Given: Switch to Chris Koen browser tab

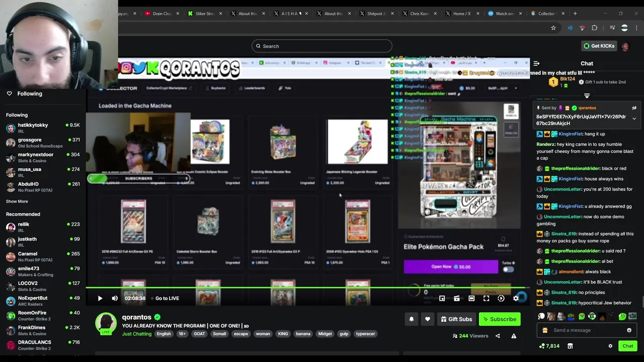Looking at the screenshot, I should 419,14.
